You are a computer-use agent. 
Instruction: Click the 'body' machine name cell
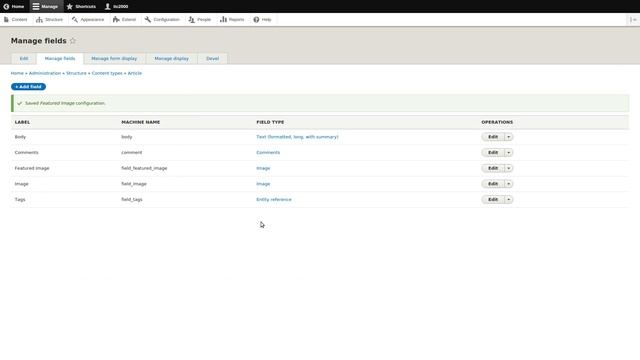click(127, 137)
